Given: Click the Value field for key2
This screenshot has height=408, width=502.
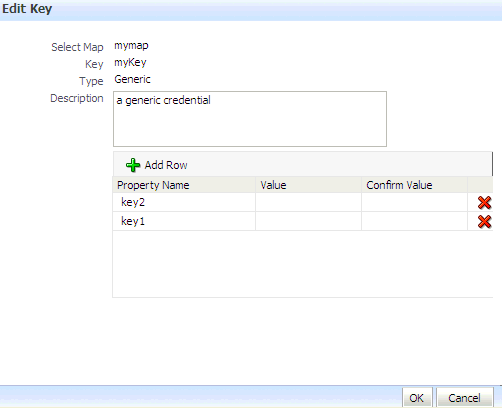Looking at the screenshot, I should [x=308, y=202].
